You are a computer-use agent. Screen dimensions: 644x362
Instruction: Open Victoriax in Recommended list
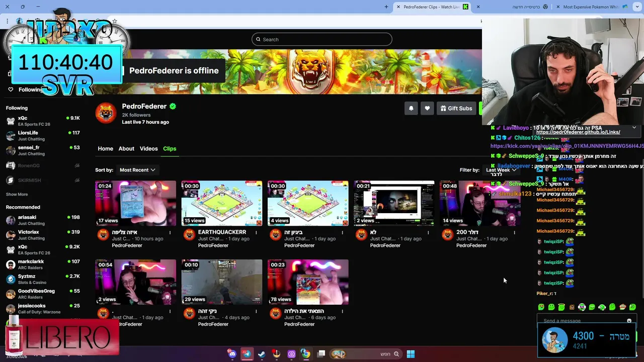pyautogui.click(x=43, y=235)
